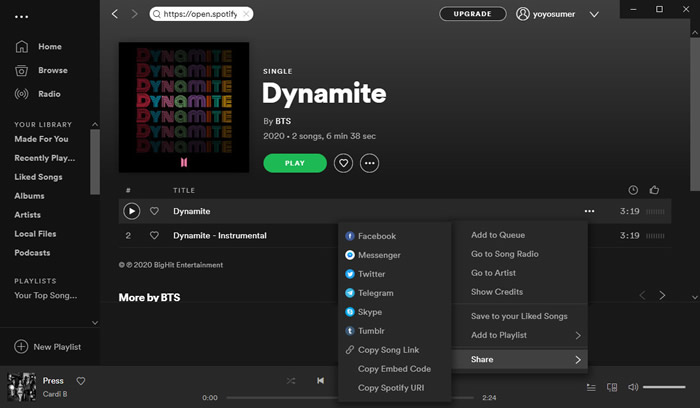Click the now-playing Press cover thumbnail
The image size is (700, 408).
click(21, 387)
